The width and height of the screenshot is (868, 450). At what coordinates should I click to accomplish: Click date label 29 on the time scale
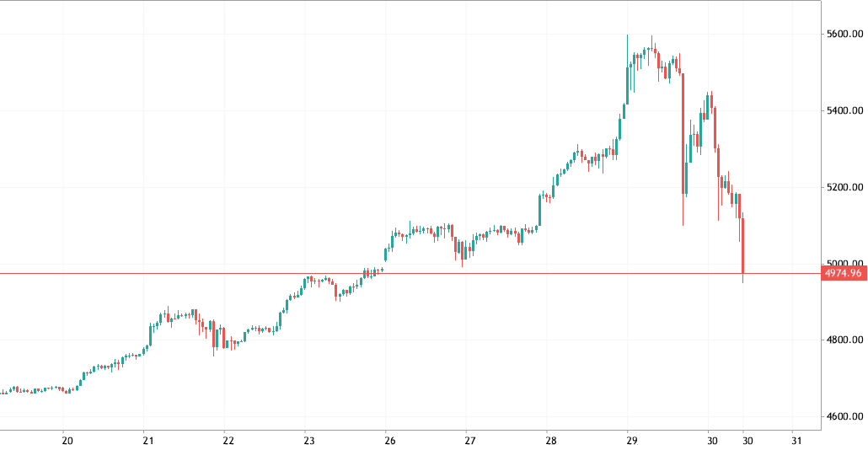point(630,440)
